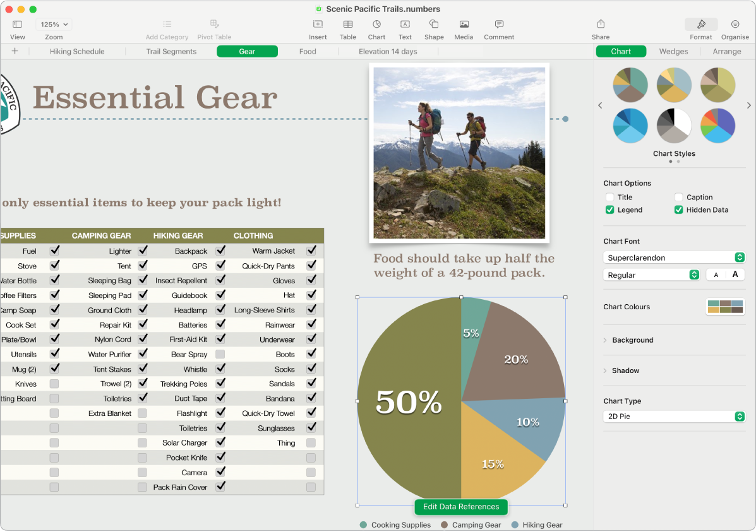This screenshot has height=532, width=756.
Task: Disable the Legend checkbox
Action: [610, 210]
